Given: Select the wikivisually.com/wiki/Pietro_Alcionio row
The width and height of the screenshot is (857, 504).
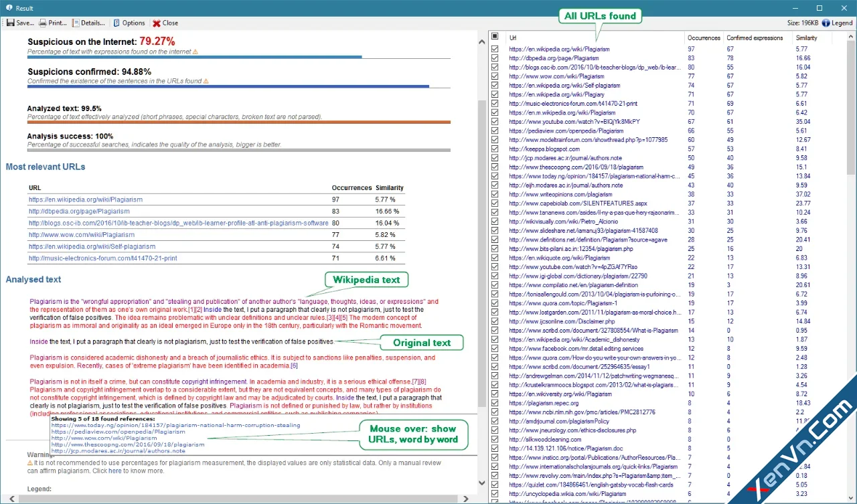Looking at the screenshot, I should [667, 222].
